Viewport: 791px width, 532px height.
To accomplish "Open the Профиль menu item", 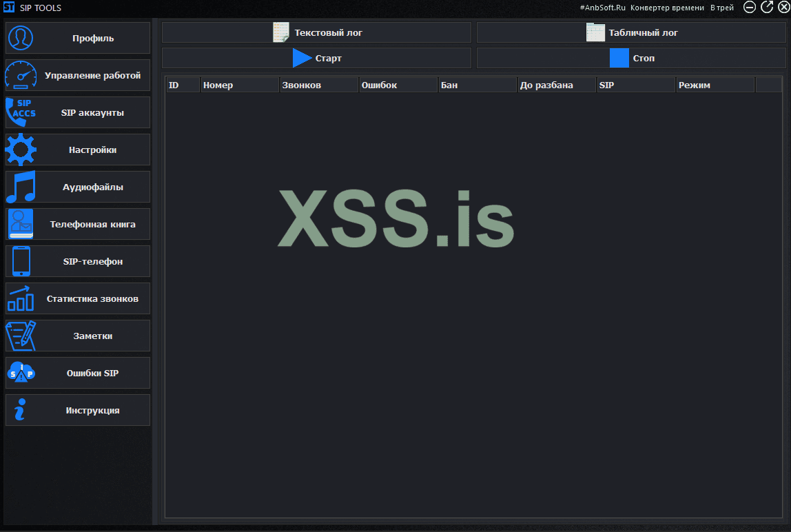I will (78, 38).
